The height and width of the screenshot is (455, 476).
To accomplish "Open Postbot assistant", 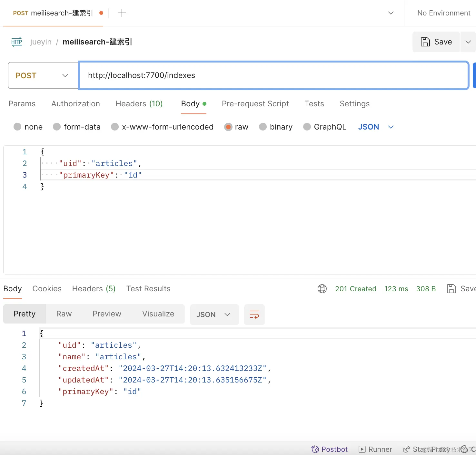I will [330, 449].
